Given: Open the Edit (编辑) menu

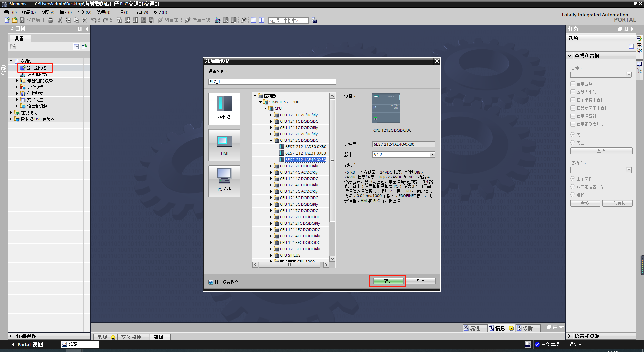Looking at the screenshot, I should (29, 12).
